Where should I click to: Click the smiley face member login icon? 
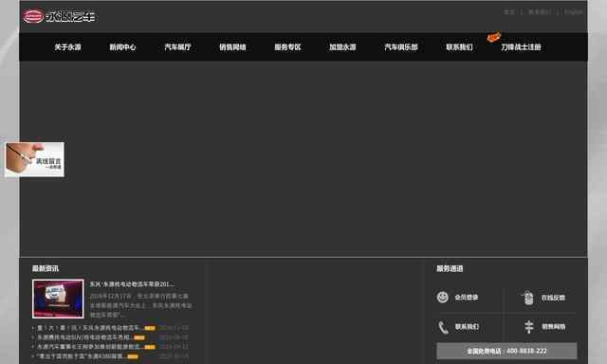point(443,297)
